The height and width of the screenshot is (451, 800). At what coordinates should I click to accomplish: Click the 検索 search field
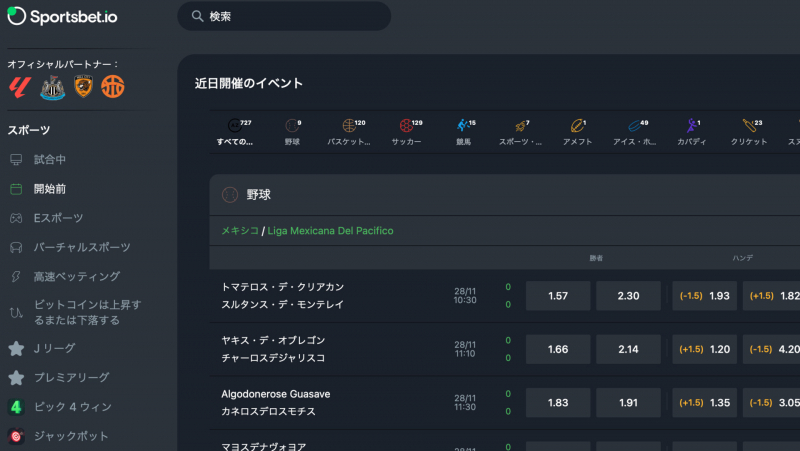(x=284, y=16)
